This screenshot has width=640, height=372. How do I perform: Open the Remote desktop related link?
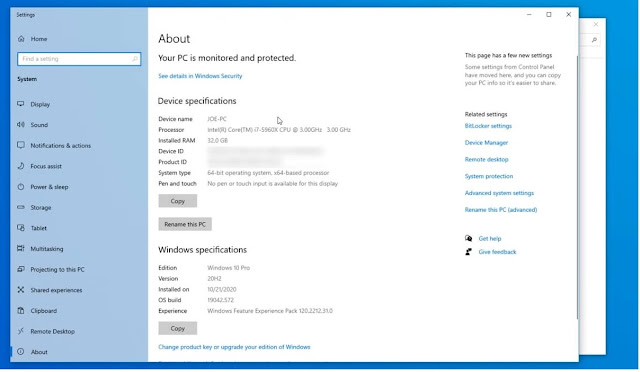click(x=487, y=160)
